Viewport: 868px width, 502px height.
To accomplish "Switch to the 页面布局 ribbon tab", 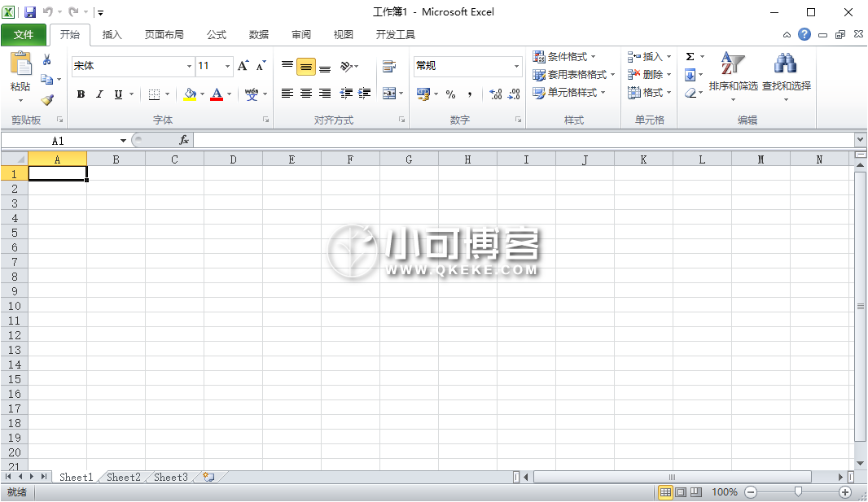I will click(164, 35).
